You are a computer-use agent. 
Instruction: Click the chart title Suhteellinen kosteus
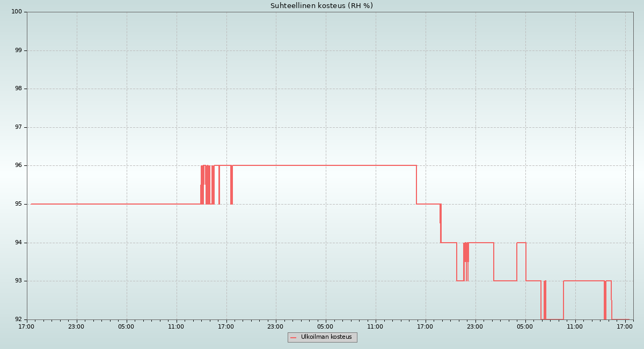pos(321,6)
